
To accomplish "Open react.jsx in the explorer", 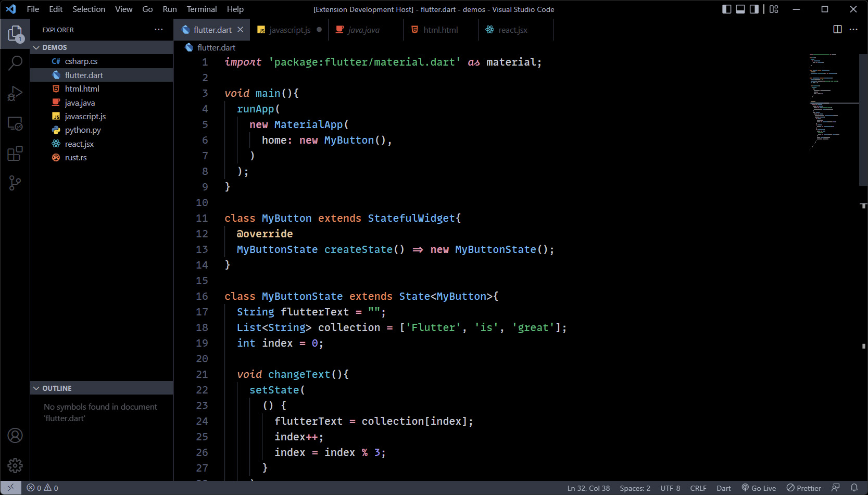I will click(102, 144).
